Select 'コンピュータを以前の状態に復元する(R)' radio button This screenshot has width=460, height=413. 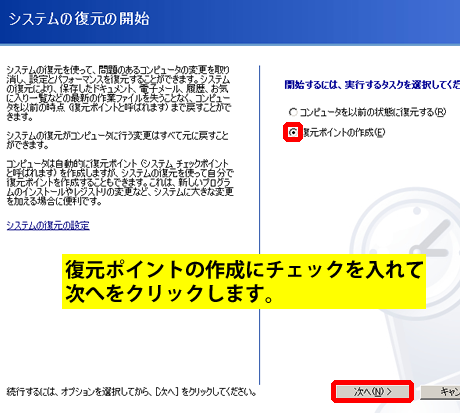(x=293, y=112)
